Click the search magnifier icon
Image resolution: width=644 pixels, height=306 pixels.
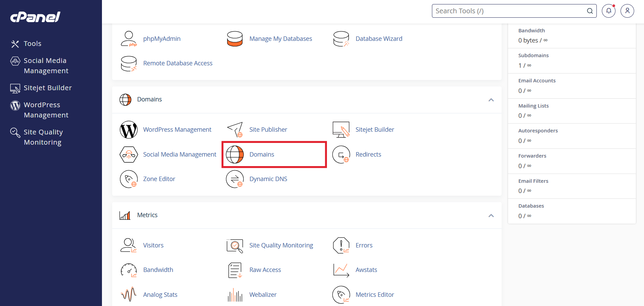click(590, 11)
